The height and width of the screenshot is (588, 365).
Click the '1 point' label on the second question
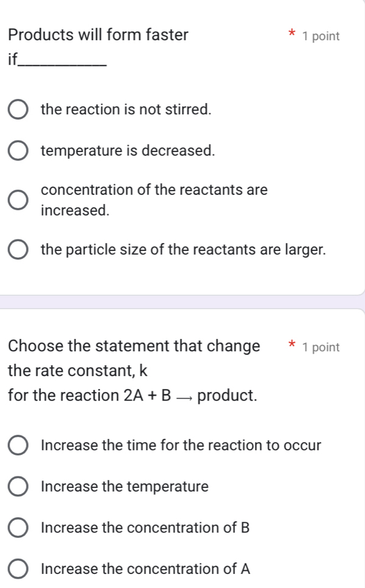[x=320, y=347]
